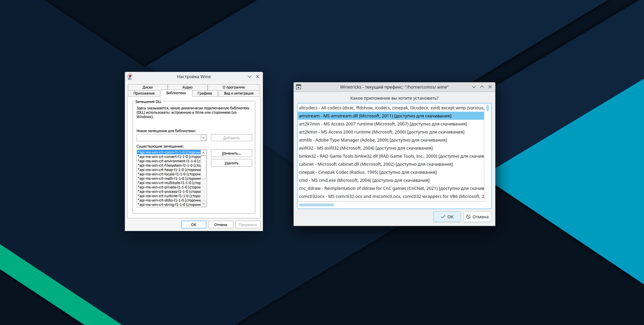The width and height of the screenshot is (644, 325).
Task: Minimize the Winetricks window
Action: pos(474,87)
